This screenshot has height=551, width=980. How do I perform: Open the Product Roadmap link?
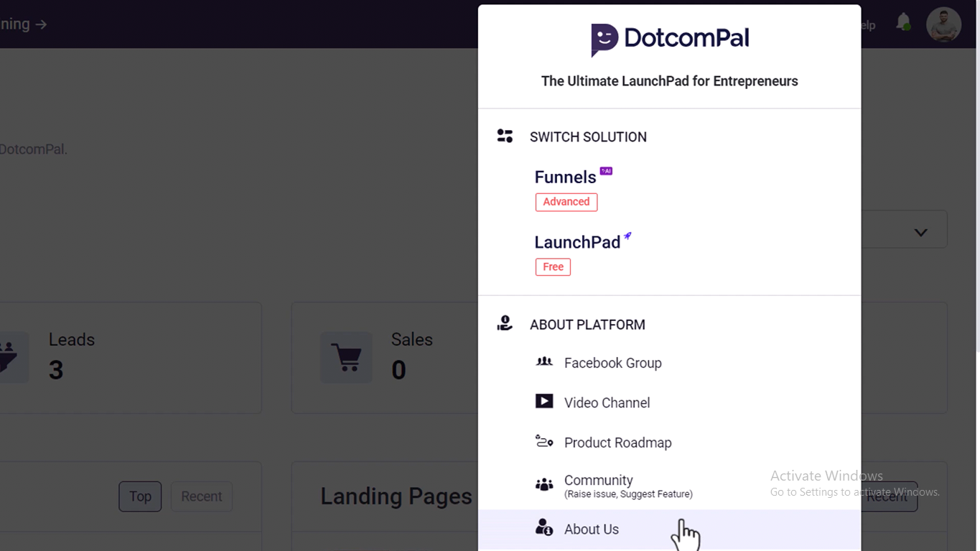[x=618, y=443]
